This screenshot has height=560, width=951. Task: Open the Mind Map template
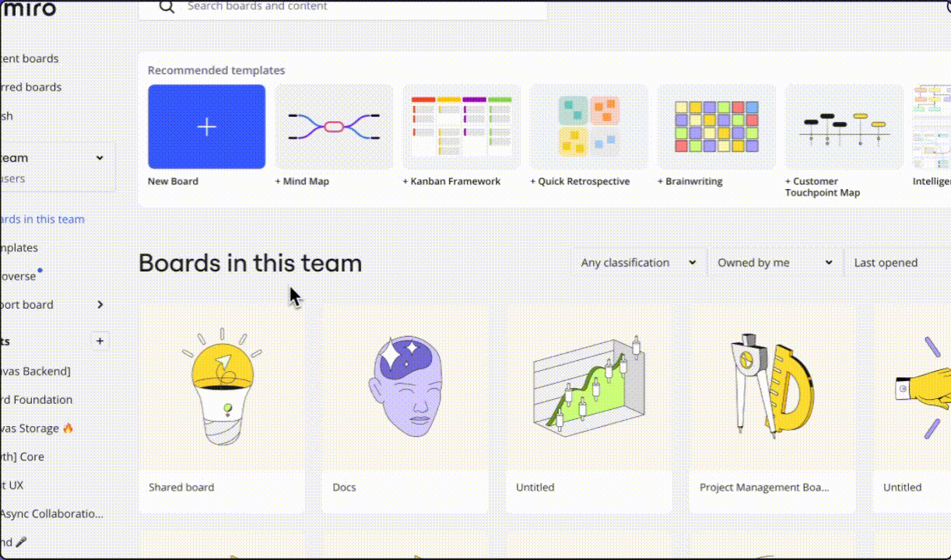334,127
